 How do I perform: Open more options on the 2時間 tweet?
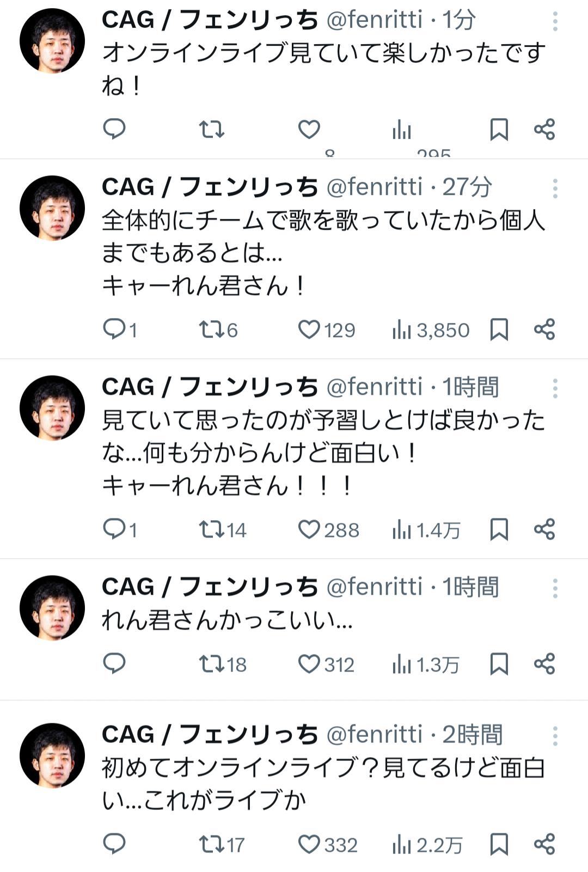(x=555, y=736)
